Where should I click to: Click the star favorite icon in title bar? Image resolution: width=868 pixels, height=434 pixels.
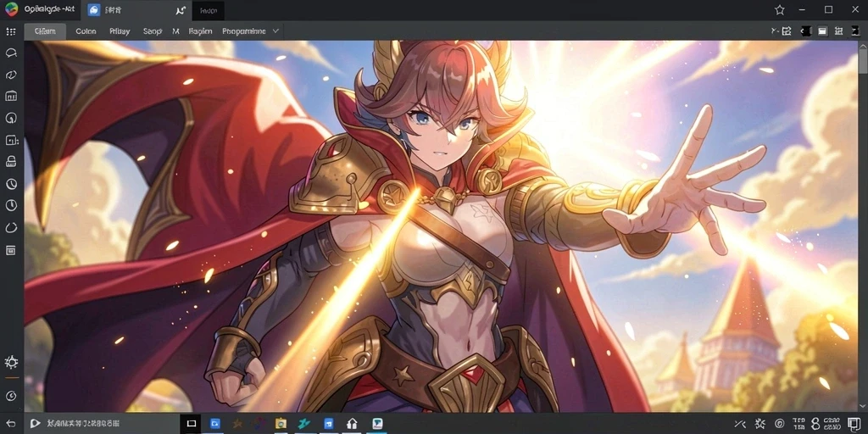pos(780,10)
